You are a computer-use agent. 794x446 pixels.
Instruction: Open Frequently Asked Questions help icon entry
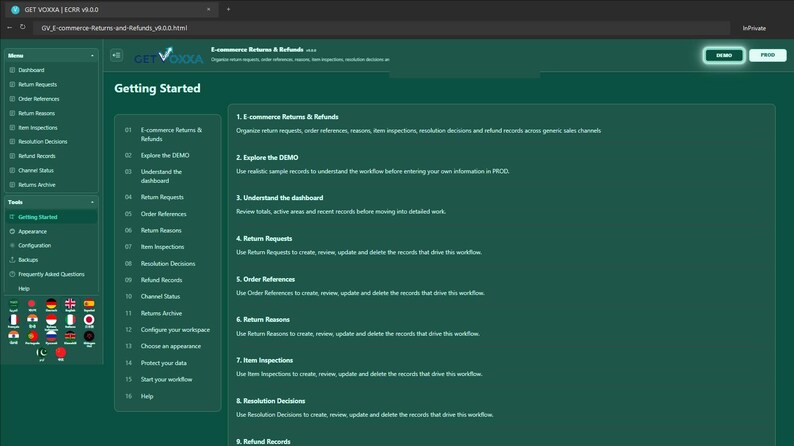pyautogui.click(x=51, y=274)
